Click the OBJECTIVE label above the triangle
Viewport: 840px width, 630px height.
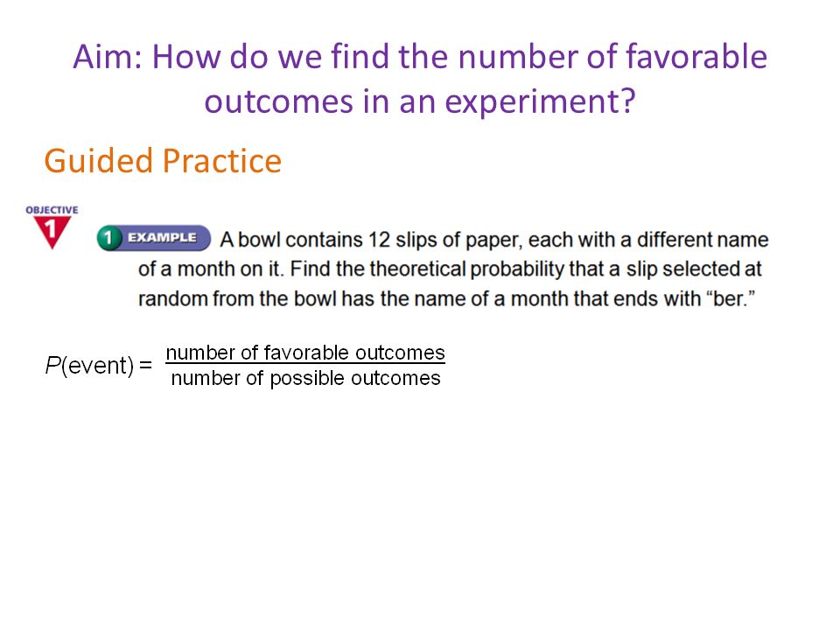pos(52,210)
